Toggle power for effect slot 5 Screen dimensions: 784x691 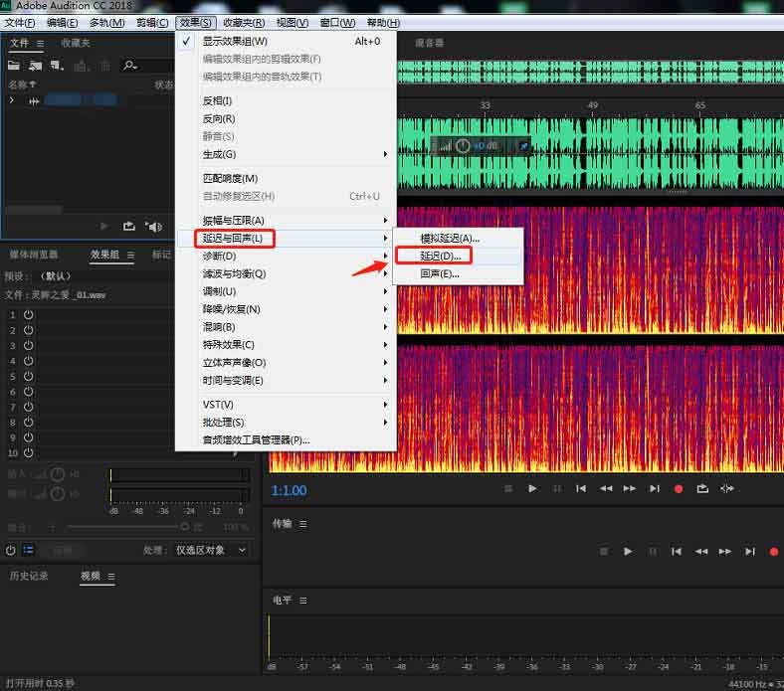pyautogui.click(x=29, y=376)
